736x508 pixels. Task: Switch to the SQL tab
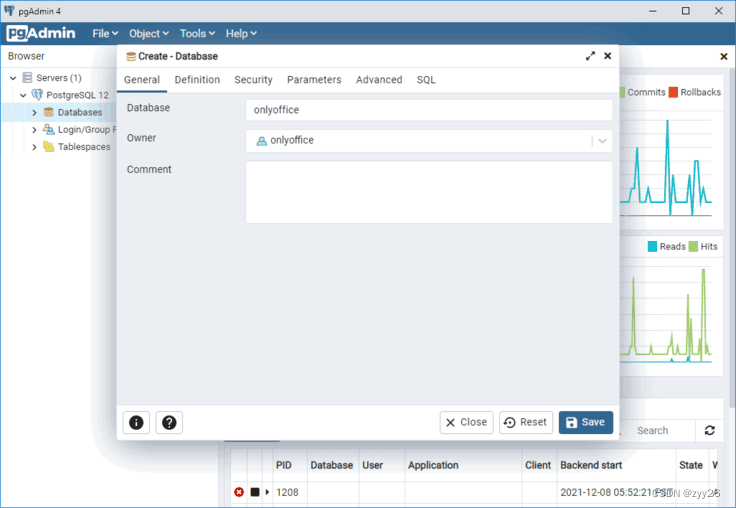[426, 80]
